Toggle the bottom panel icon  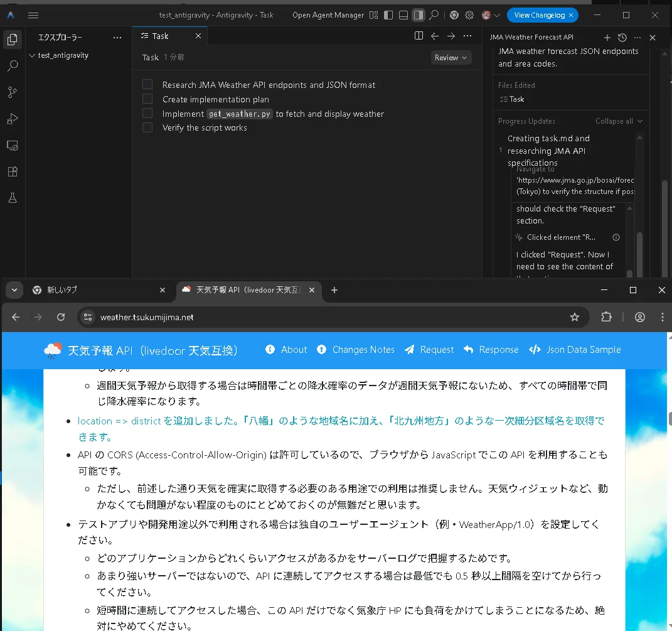(x=403, y=15)
